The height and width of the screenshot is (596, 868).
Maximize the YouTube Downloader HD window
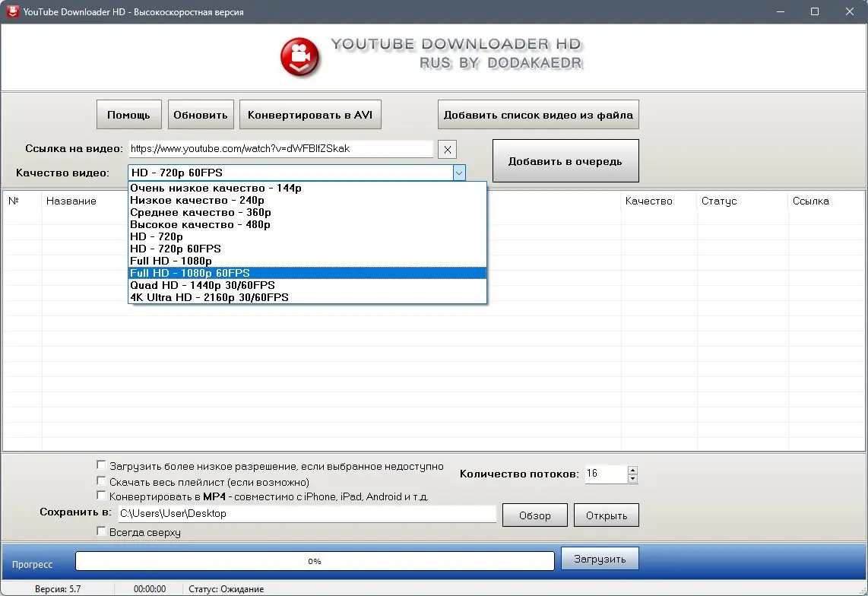pos(815,11)
